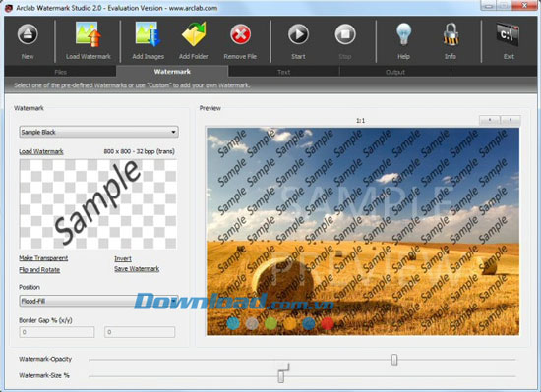Click the second Border Gap y field

point(140,332)
